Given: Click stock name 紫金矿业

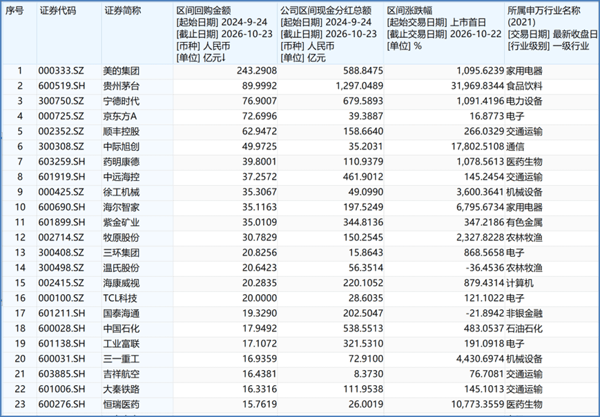Looking at the screenshot, I should 121,222.
